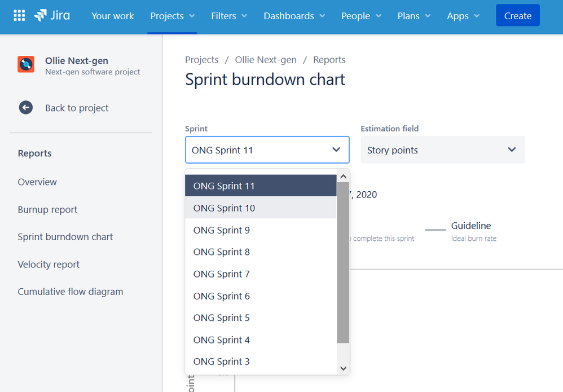Go to Ollie Next-gen breadcrumb link
This screenshot has width=563, height=392.
(266, 60)
